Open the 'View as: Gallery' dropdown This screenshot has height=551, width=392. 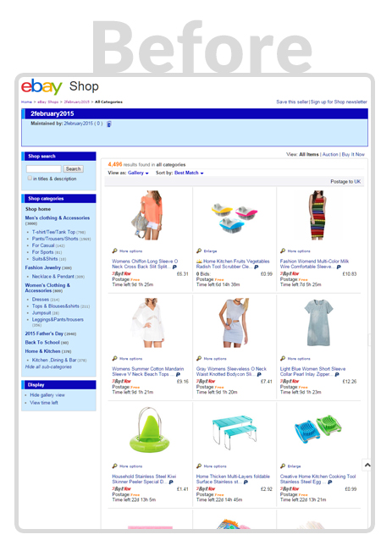pos(138,173)
